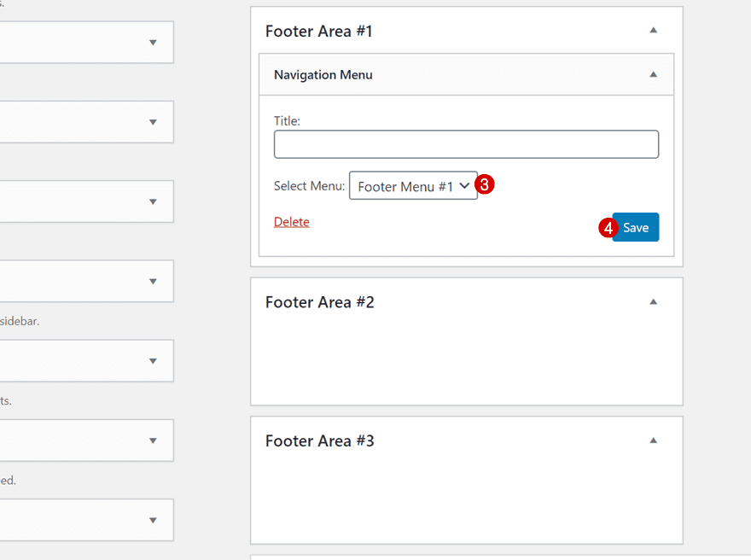Image resolution: width=751 pixels, height=560 pixels.
Task: Delete the Navigation Menu widget
Action: pyautogui.click(x=291, y=221)
